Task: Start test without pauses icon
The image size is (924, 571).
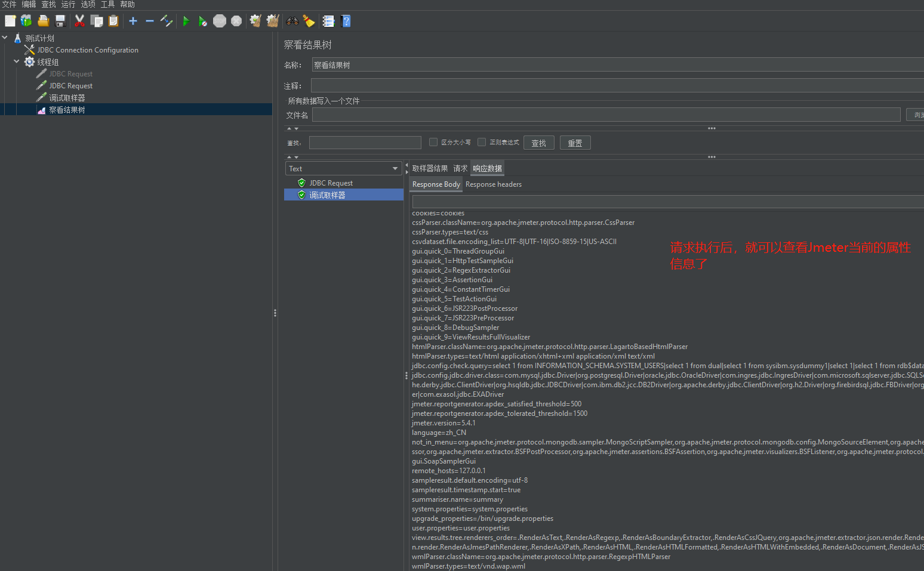Action: click(203, 21)
